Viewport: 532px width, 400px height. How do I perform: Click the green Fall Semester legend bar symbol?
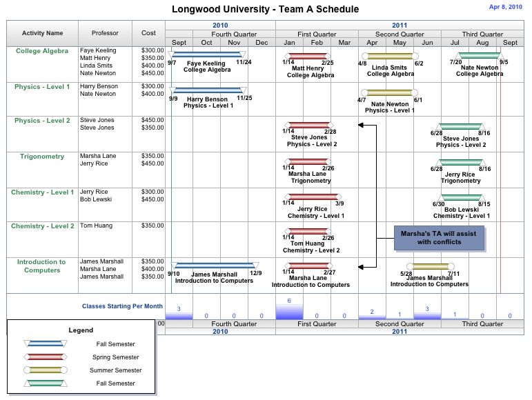(x=46, y=383)
